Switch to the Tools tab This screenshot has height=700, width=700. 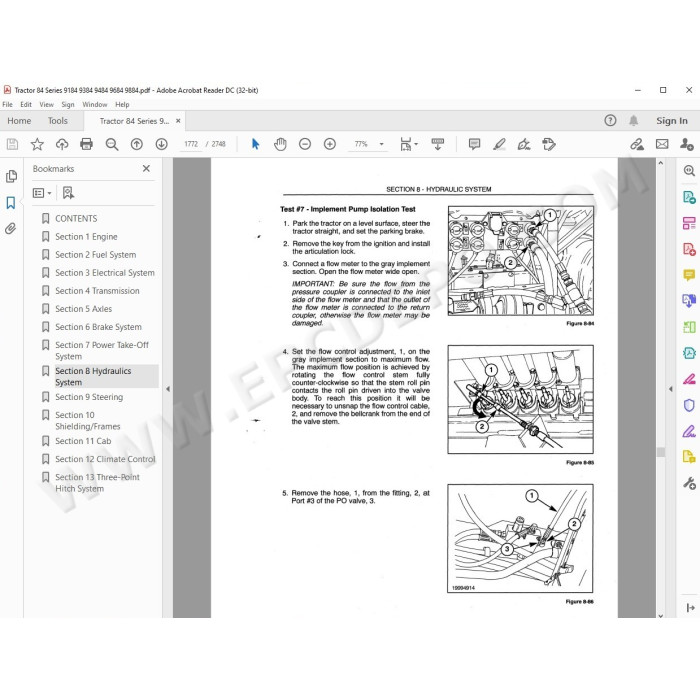[x=58, y=121]
